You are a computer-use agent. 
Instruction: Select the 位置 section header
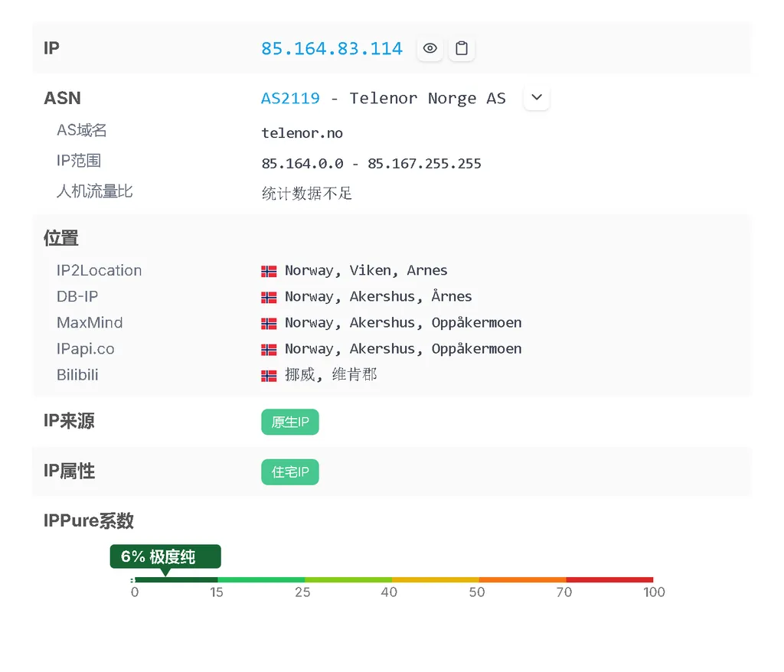point(60,238)
